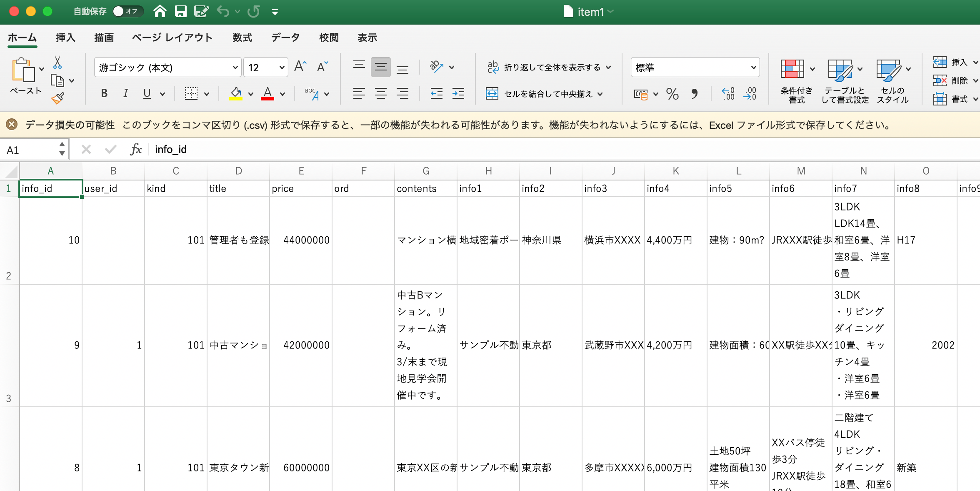The width and height of the screenshot is (980, 491).
Task: Toggle Align Left
Action: click(x=359, y=93)
